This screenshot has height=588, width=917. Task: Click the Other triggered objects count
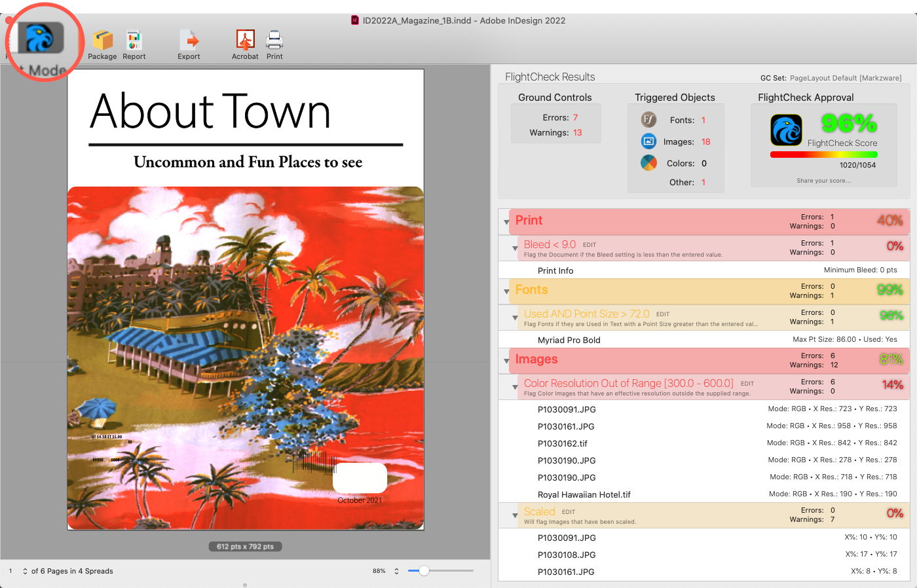[703, 183]
